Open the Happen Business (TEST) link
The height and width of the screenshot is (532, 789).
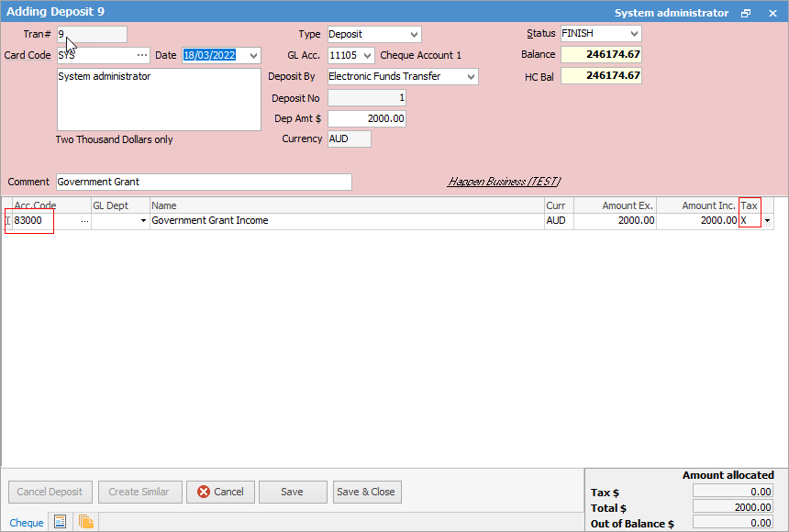504,182
